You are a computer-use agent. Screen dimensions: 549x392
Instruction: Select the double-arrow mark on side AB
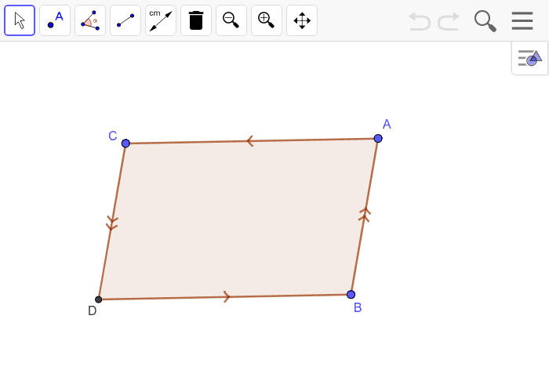365,214
